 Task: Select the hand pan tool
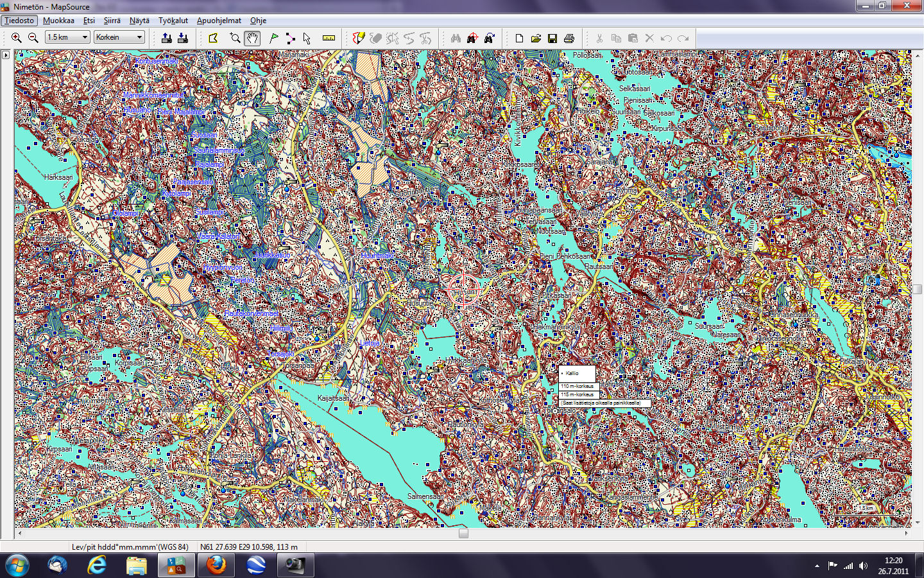(252, 38)
